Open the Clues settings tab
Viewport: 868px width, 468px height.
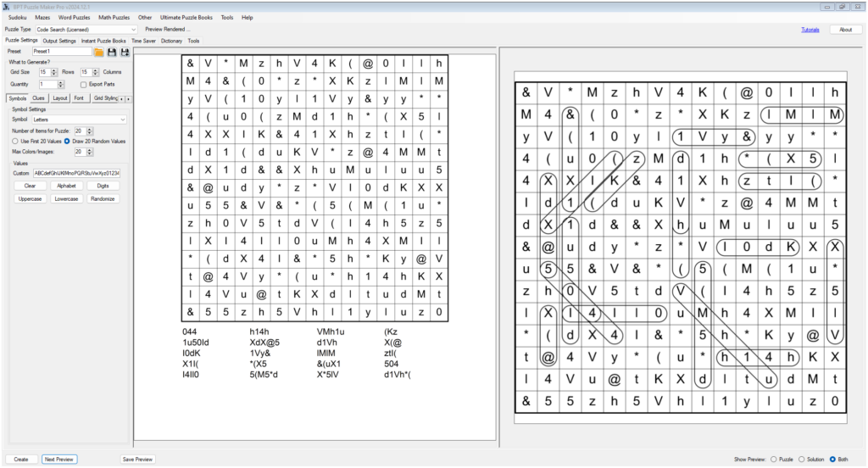(x=39, y=98)
